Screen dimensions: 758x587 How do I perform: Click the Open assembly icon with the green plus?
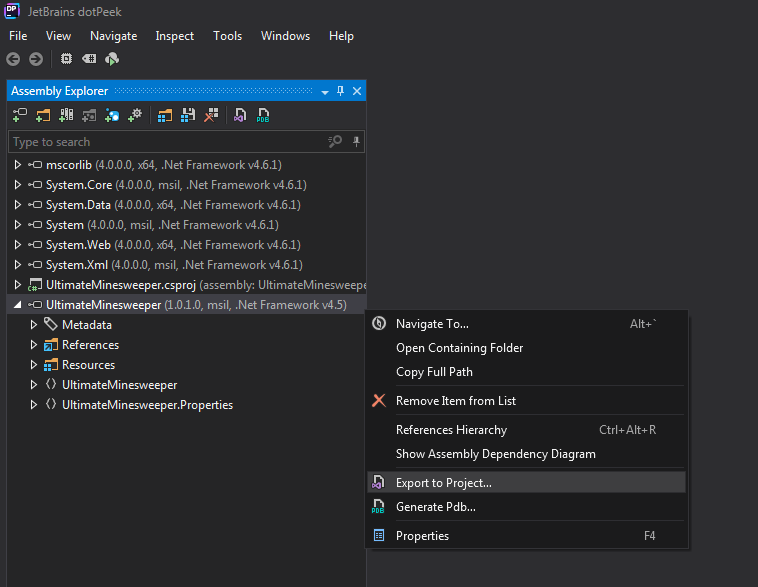click(20, 115)
